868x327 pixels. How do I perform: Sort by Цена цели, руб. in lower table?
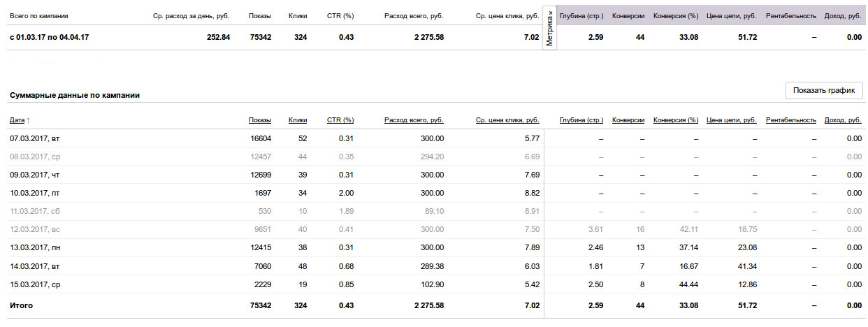tap(732, 120)
